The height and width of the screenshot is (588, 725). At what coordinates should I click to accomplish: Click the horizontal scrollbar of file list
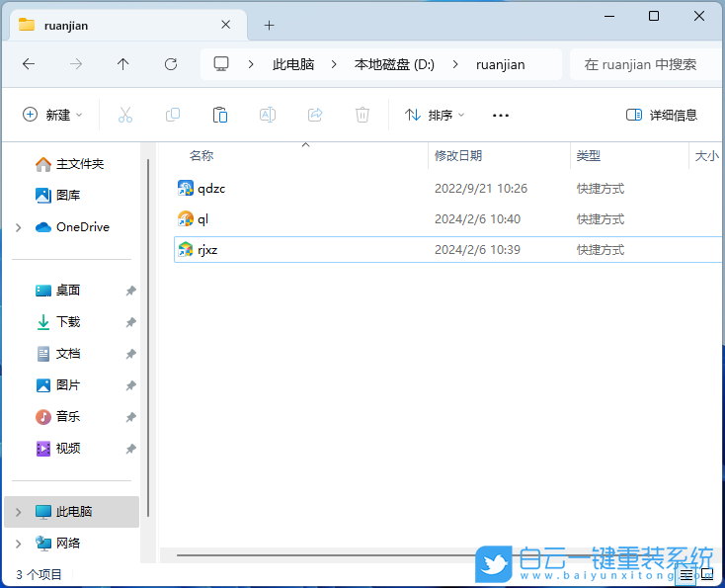click(x=324, y=554)
